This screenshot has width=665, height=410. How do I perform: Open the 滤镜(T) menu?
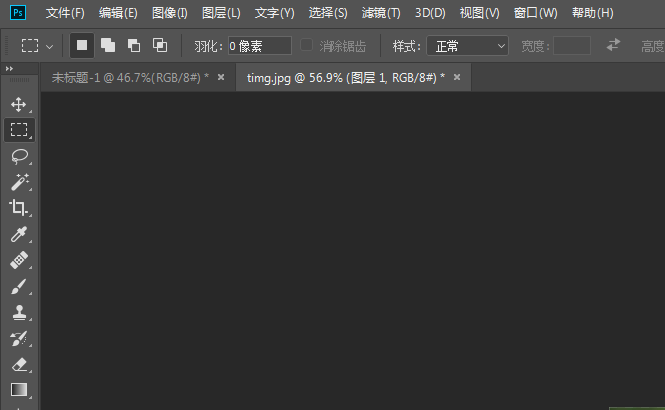[381, 13]
